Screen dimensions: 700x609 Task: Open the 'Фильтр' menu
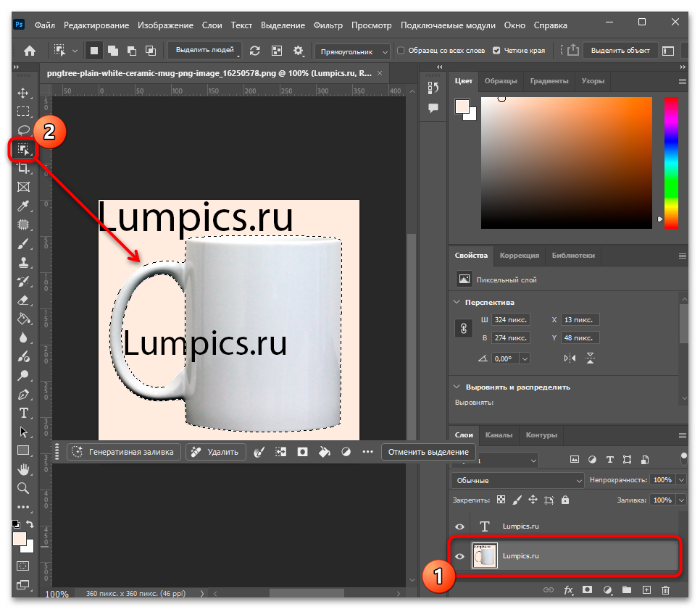[x=328, y=25]
